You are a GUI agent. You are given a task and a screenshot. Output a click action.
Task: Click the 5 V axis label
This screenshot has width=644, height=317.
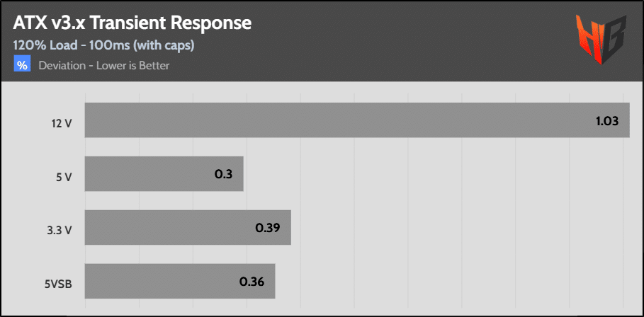[64, 175]
